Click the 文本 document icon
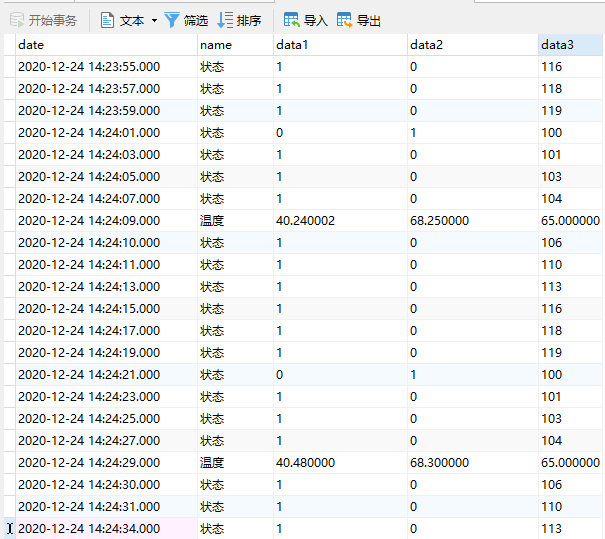The width and height of the screenshot is (605, 539). [107, 20]
